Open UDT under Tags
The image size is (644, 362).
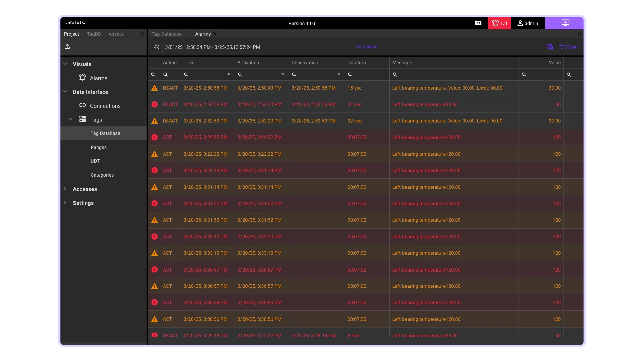coord(95,161)
